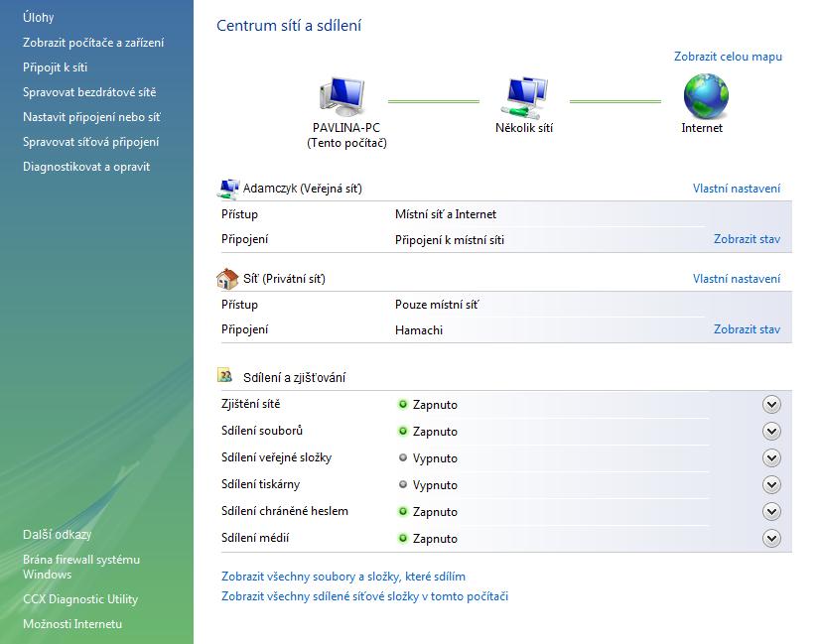Expand the Zjištění sítě settings
Image resolution: width=819 pixels, height=644 pixels.
(x=771, y=404)
